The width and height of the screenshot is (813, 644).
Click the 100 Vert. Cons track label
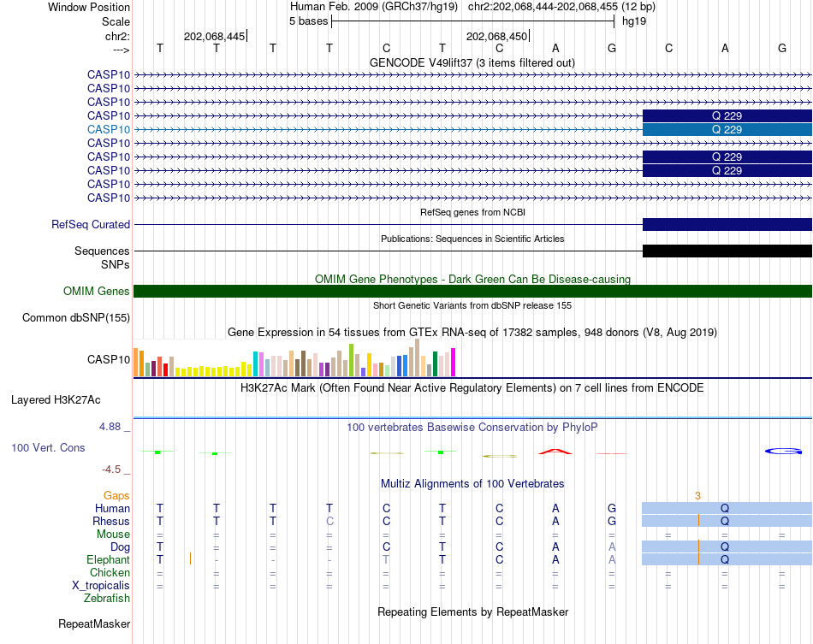tap(48, 447)
